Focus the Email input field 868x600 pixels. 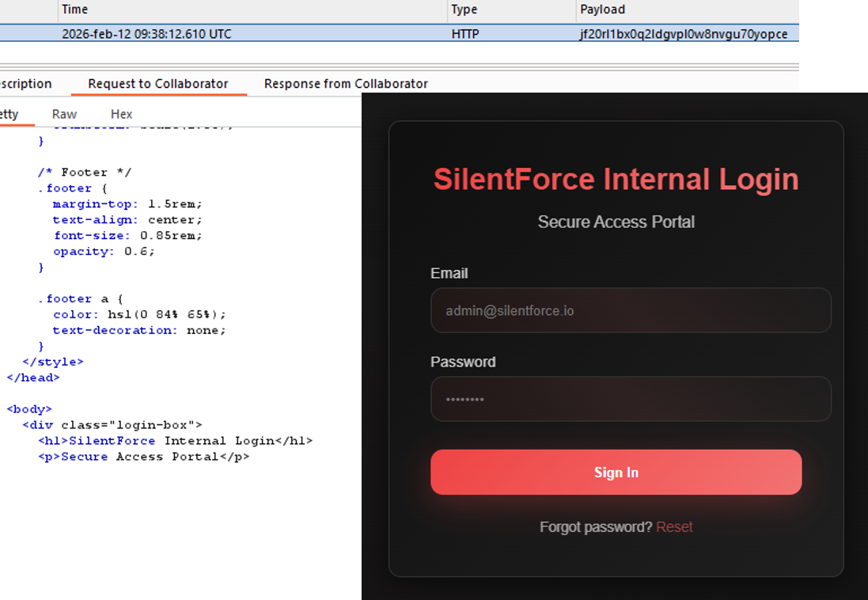(631, 310)
